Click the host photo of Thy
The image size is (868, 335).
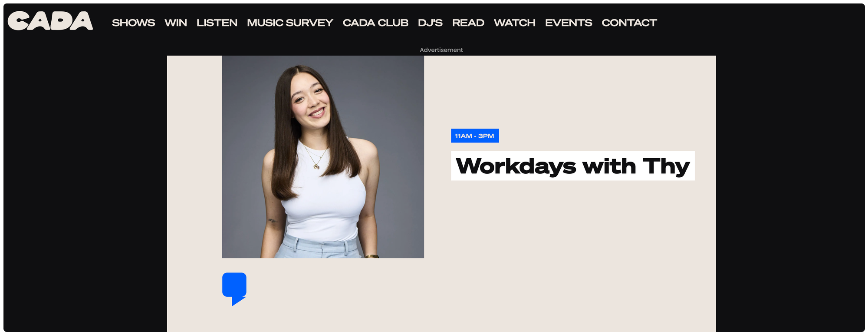point(323,157)
